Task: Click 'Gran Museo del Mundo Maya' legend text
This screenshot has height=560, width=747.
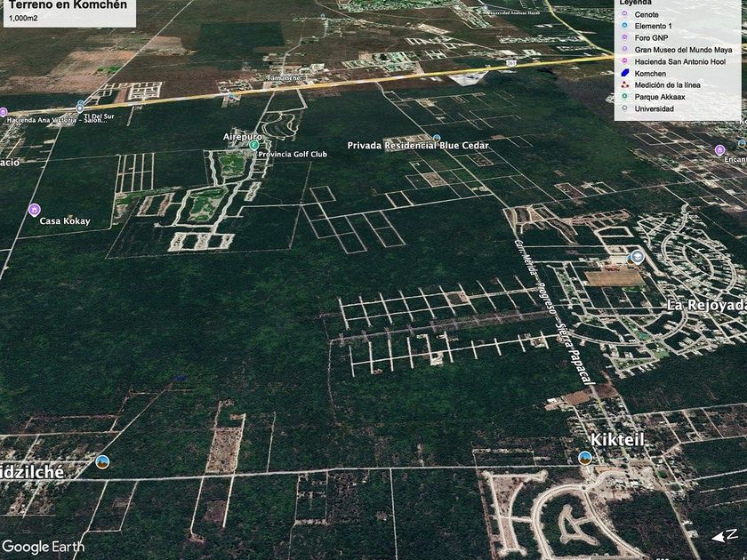Action: click(683, 50)
